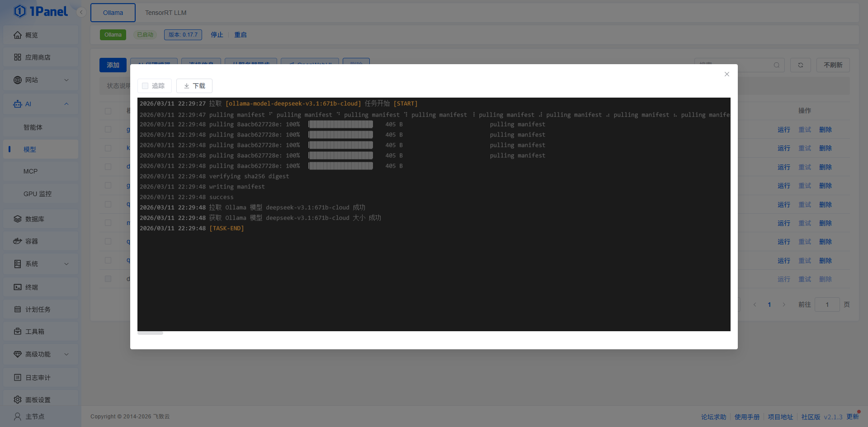Click the 版本: 0.17.7 tag

pos(183,35)
